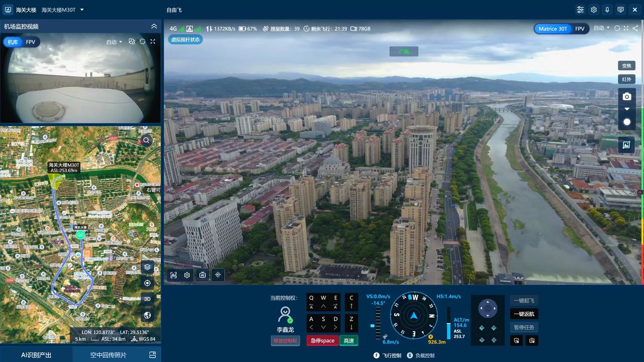This screenshot has width=644, height=362.
Task: Recenter map with the locate icon
Action: [x=147, y=283]
